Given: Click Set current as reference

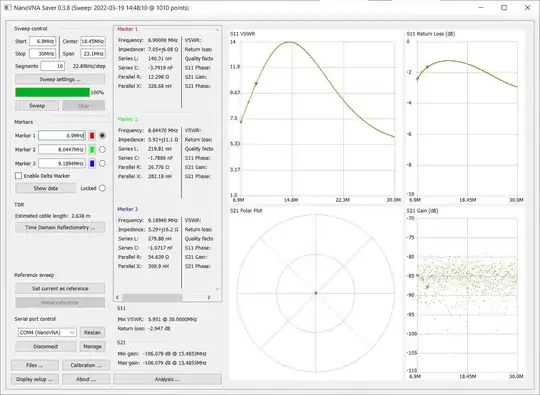Looking at the screenshot, I should pyautogui.click(x=60, y=289).
